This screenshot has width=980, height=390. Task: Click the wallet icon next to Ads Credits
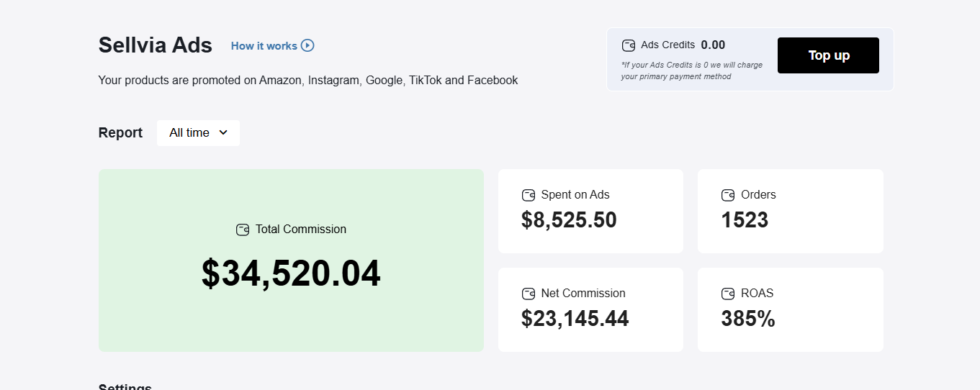629,45
